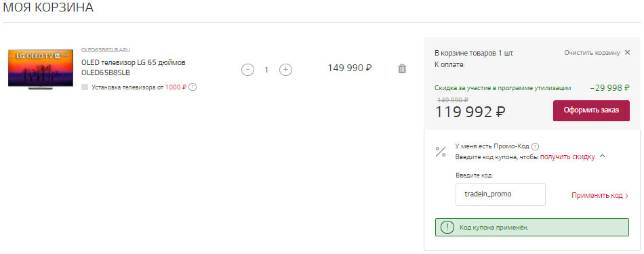
Task: Open help icon next to Установка телевизора
Action: 193,87
